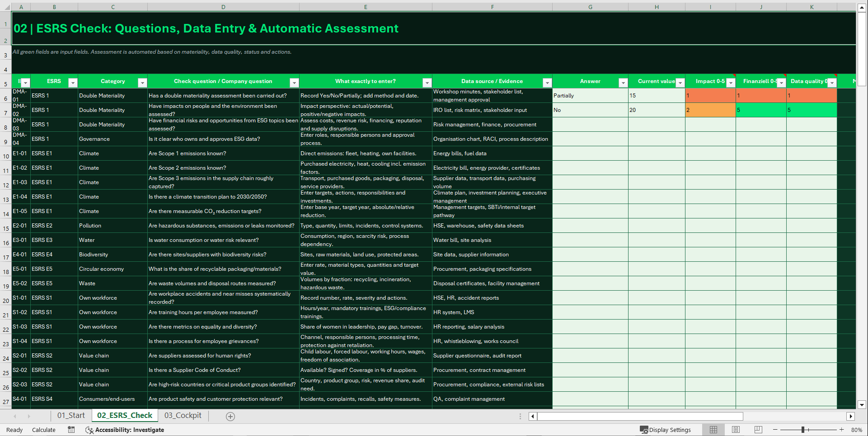The width and height of the screenshot is (868, 436).
Task: Click the zoom out minus button
Action: coord(775,430)
